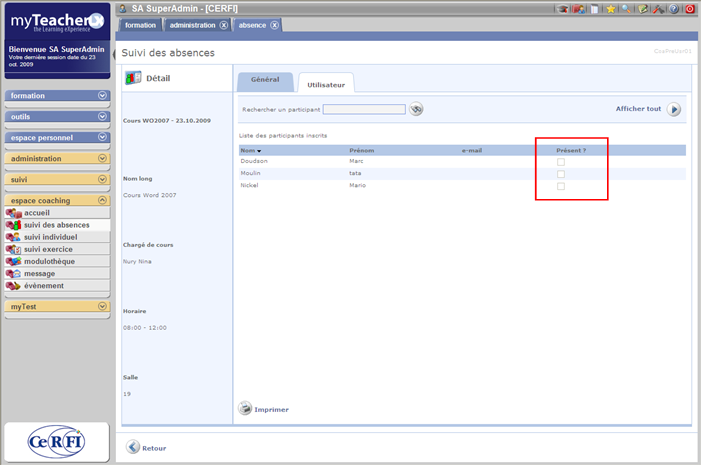Click the graduation cap icon in top toolbar
The height and width of the screenshot is (465, 701).
[564, 9]
